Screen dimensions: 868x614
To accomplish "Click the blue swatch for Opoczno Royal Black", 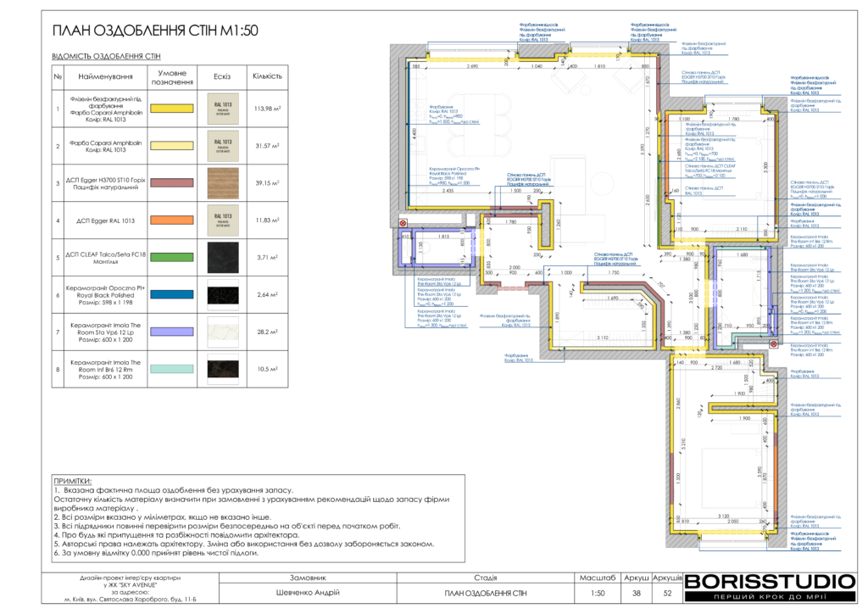I will click(x=173, y=295).
